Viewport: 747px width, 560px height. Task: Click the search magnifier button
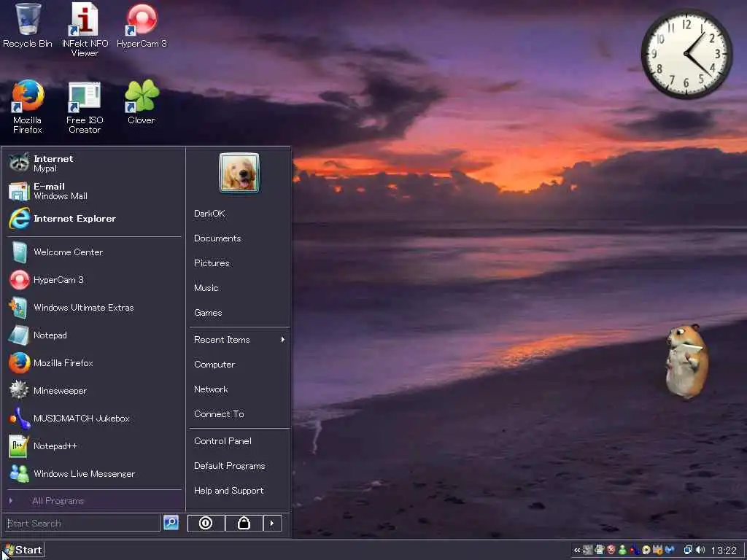click(x=171, y=523)
